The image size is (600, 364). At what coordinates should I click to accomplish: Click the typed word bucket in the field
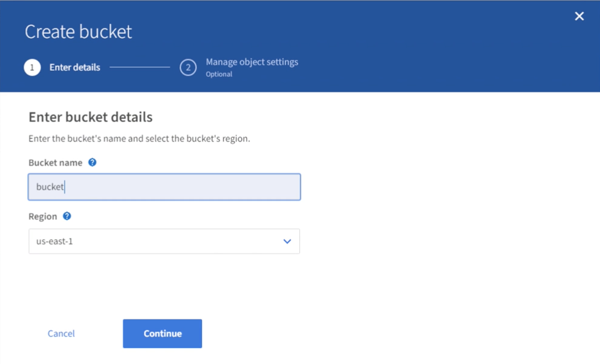click(x=50, y=187)
